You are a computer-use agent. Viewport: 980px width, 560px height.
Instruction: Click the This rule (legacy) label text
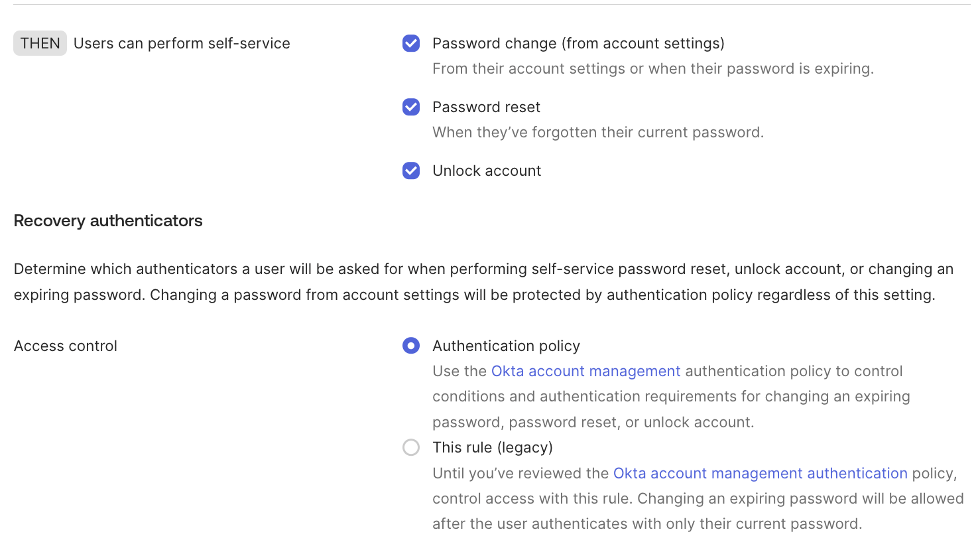(x=493, y=447)
